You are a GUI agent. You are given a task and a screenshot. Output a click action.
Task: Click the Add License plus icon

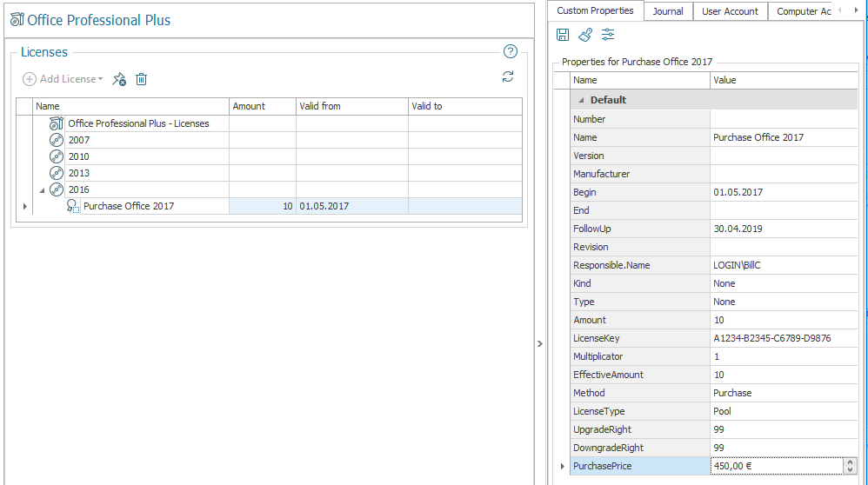click(x=30, y=79)
